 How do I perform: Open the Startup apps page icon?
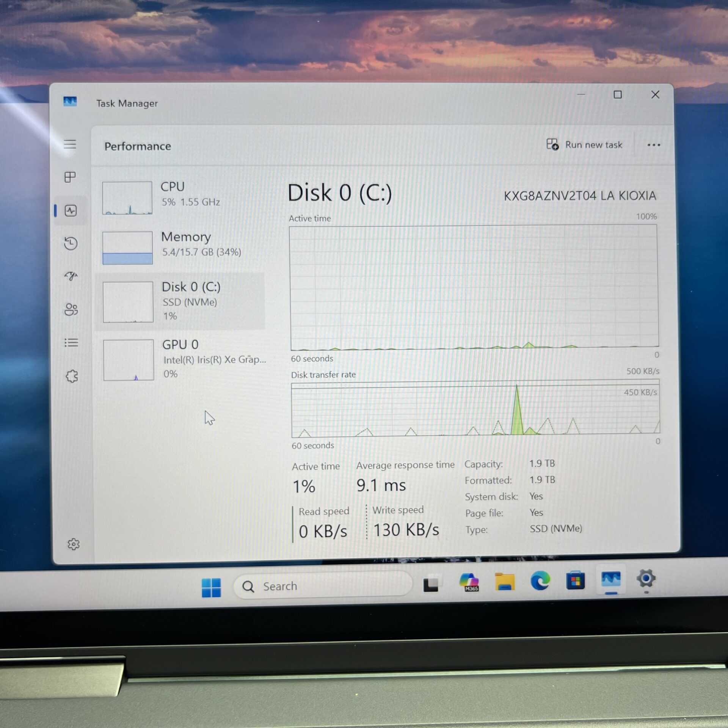click(71, 276)
